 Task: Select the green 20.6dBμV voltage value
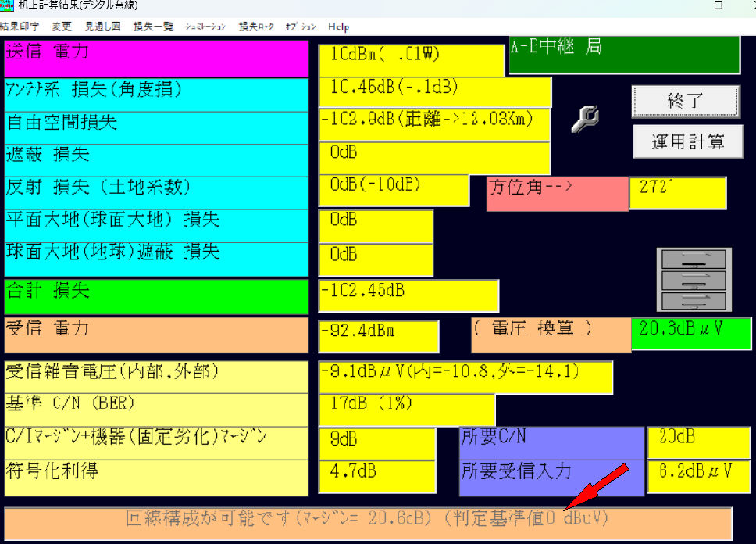(x=690, y=332)
